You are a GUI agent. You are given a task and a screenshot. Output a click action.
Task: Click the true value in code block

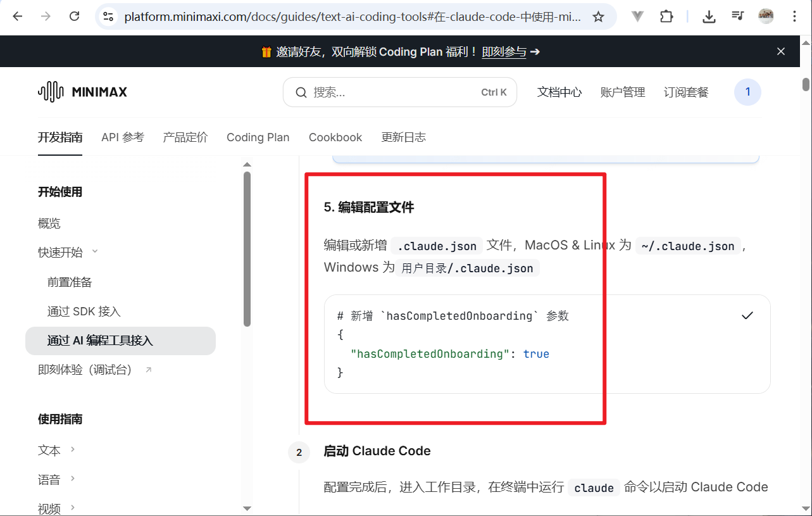pyautogui.click(x=536, y=354)
